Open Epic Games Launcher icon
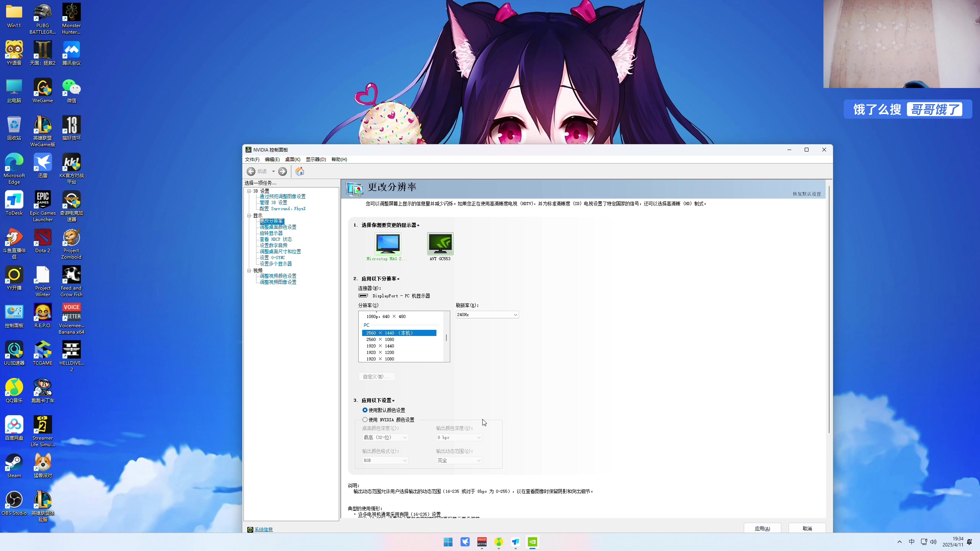 (x=42, y=207)
